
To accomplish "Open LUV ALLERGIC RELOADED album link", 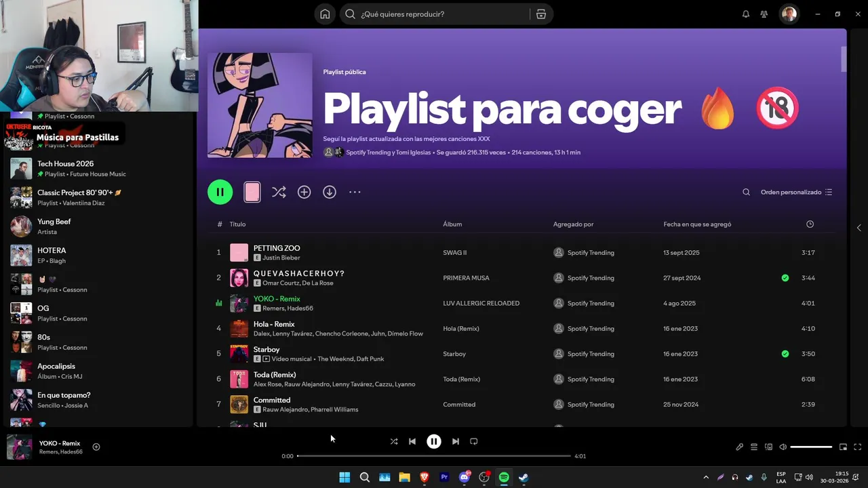I will 481,303.
